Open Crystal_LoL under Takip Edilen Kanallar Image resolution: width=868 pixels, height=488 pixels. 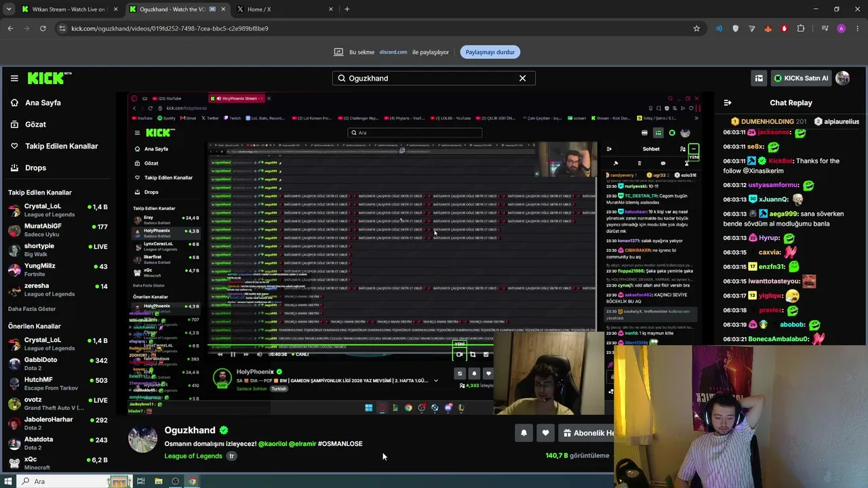[58, 210]
